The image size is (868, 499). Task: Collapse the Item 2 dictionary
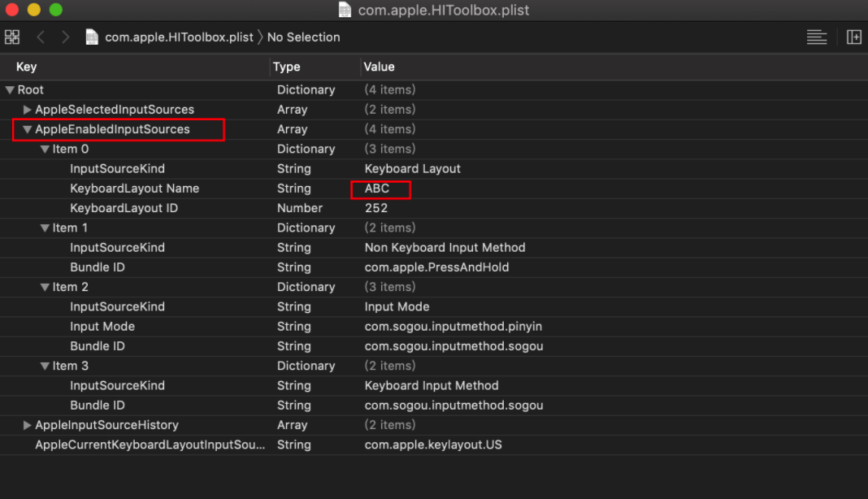pyautogui.click(x=46, y=288)
